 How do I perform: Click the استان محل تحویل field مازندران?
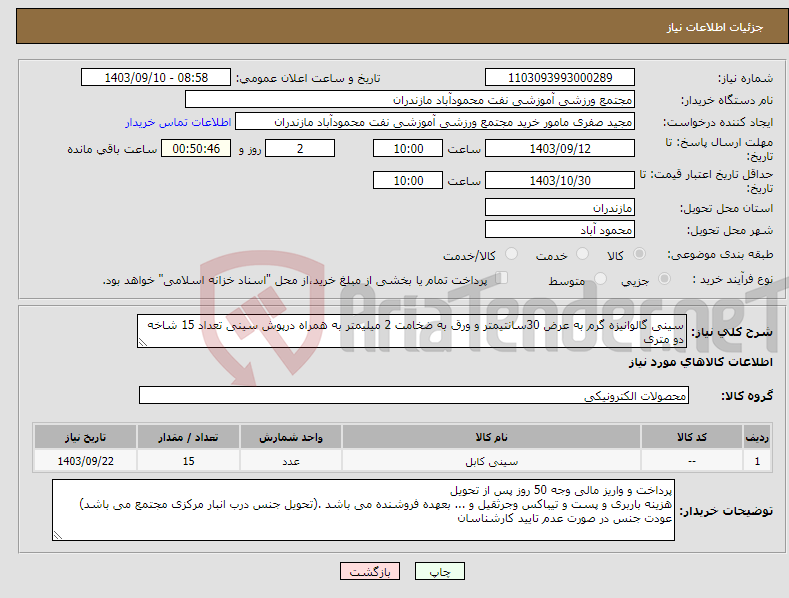(560, 207)
